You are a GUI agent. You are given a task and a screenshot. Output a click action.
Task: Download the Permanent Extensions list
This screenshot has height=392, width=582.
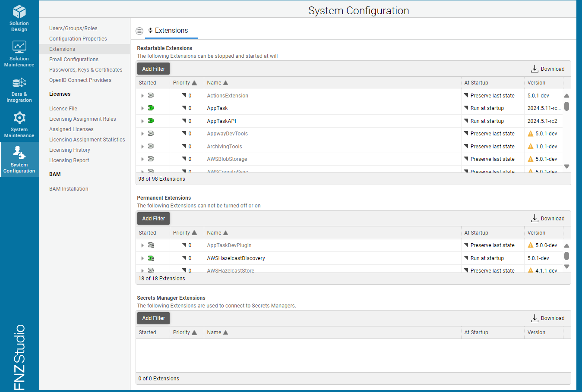coord(547,219)
